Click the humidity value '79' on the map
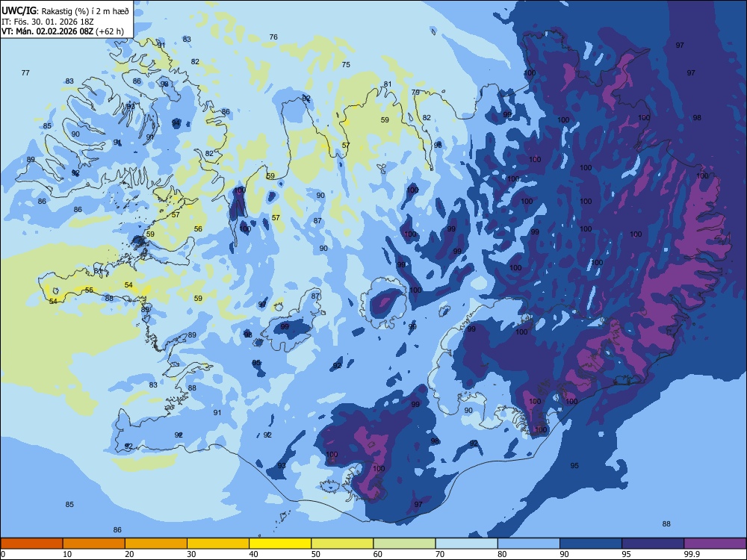Screen dimensions: 747x560 pos(415,93)
